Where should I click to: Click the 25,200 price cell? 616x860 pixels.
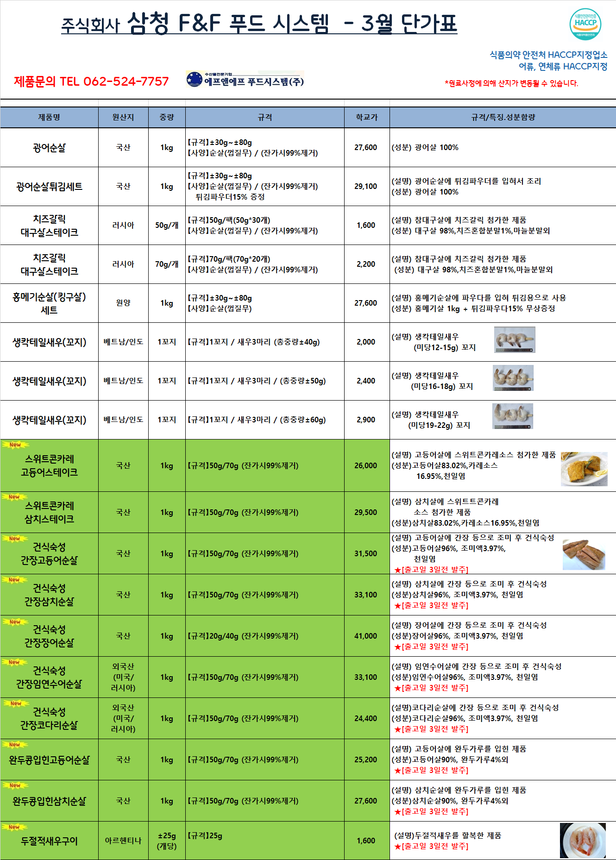366,760
